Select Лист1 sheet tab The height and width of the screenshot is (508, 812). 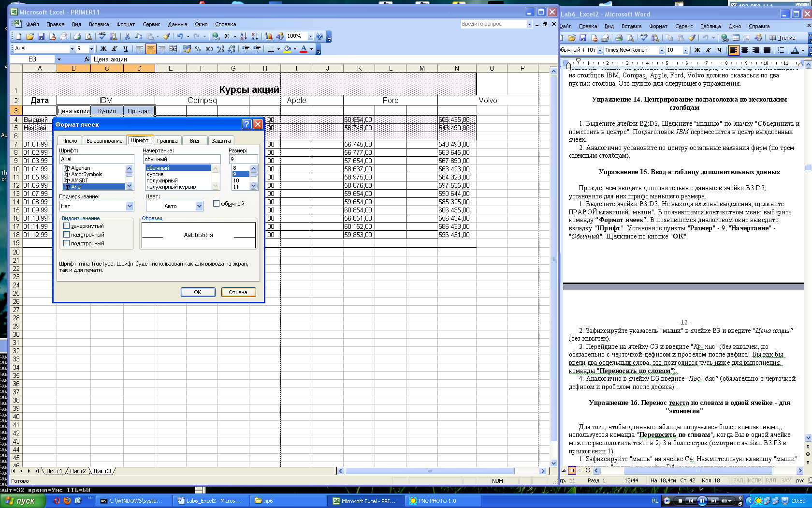click(54, 471)
